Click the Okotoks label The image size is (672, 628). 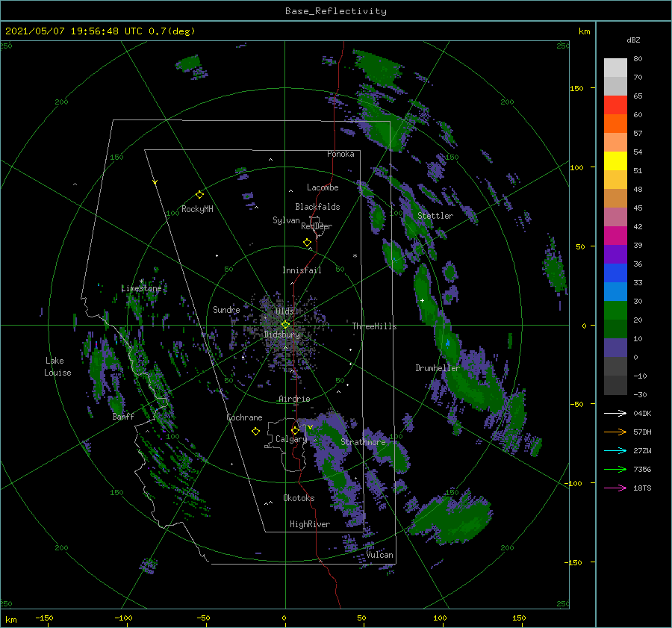pyautogui.click(x=299, y=498)
